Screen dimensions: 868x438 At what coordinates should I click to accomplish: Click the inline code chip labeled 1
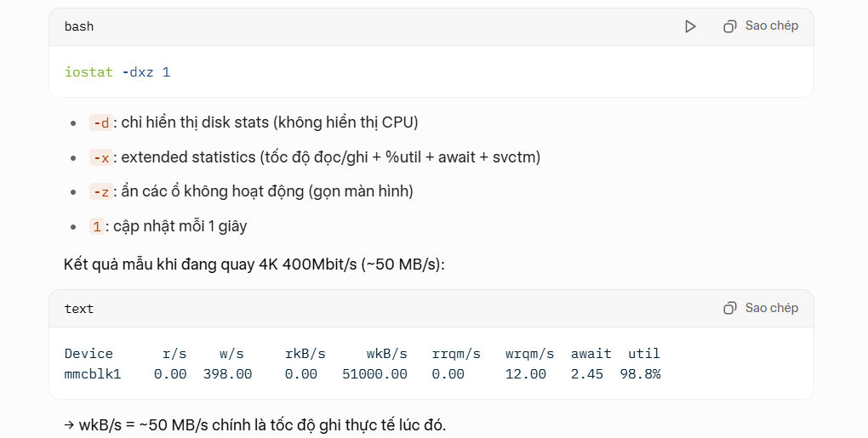(96, 226)
